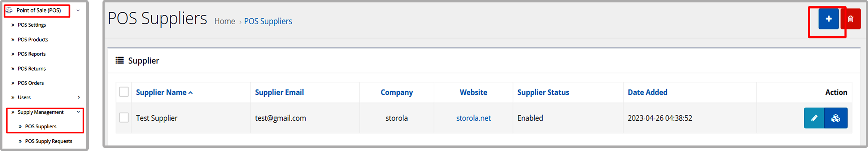
Task: Check the Test Supplier row checkbox
Action: coord(124,118)
